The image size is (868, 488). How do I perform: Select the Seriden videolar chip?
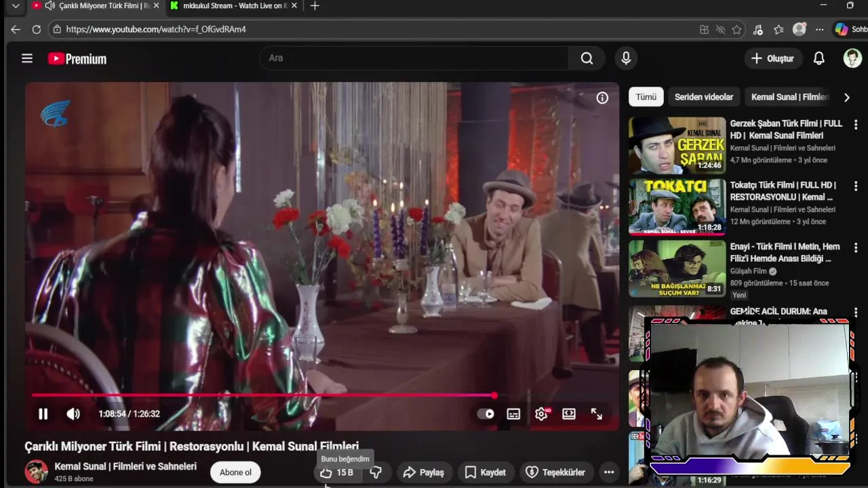(704, 97)
